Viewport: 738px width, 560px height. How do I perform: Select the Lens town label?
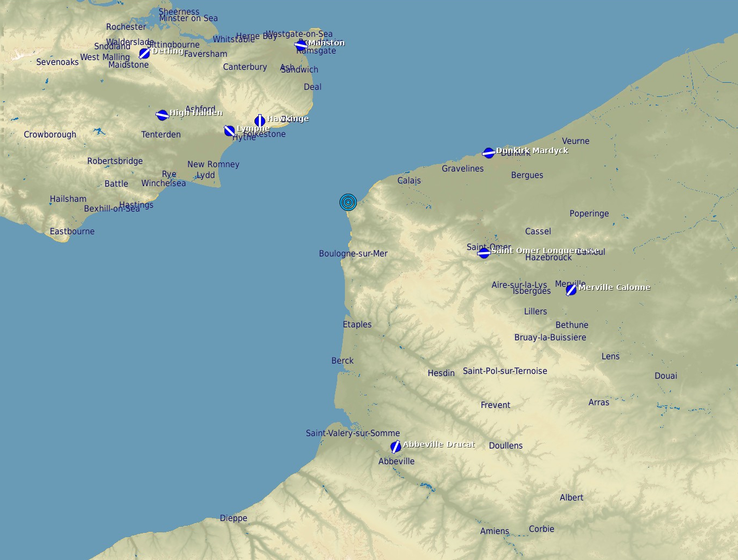pos(610,357)
